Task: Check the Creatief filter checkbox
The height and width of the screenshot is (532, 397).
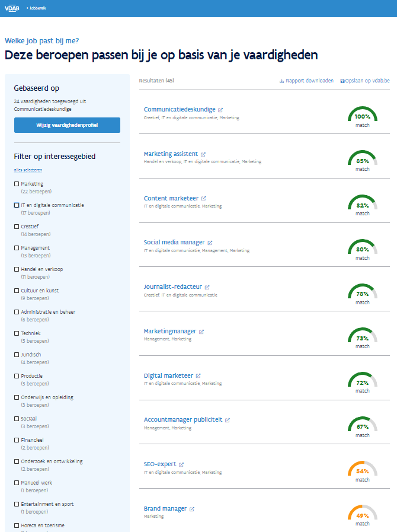Action: tap(17, 227)
